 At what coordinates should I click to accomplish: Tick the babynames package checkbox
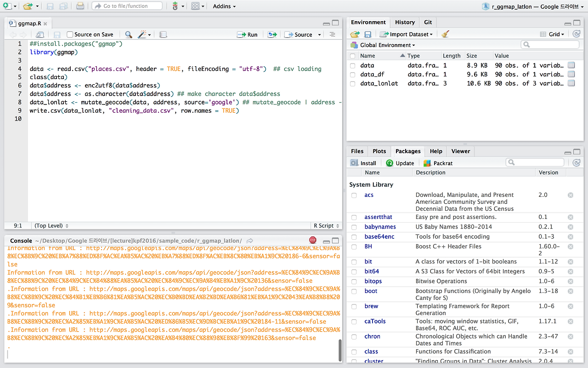coord(354,227)
